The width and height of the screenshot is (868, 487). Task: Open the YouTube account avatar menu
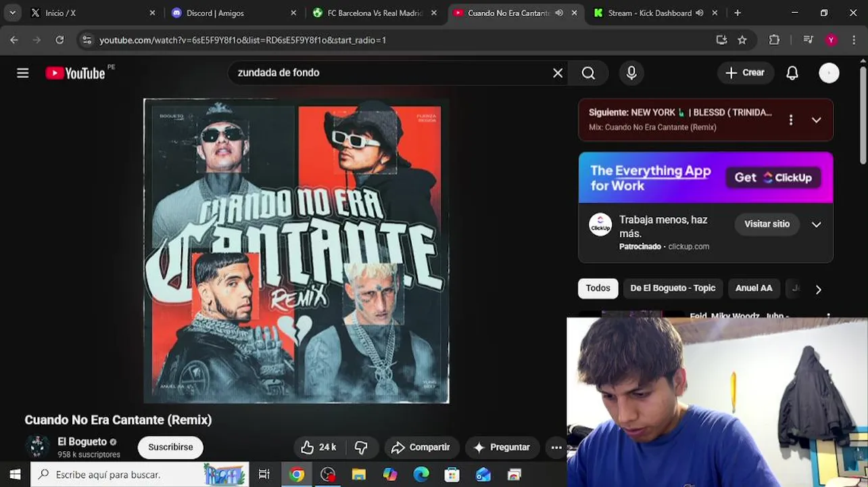click(829, 73)
